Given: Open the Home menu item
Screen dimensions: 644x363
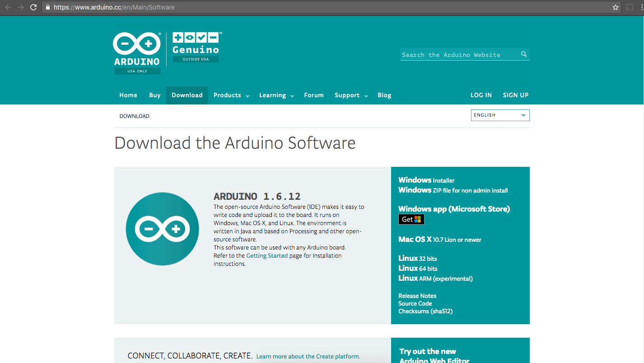Looking at the screenshot, I should [x=128, y=95].
